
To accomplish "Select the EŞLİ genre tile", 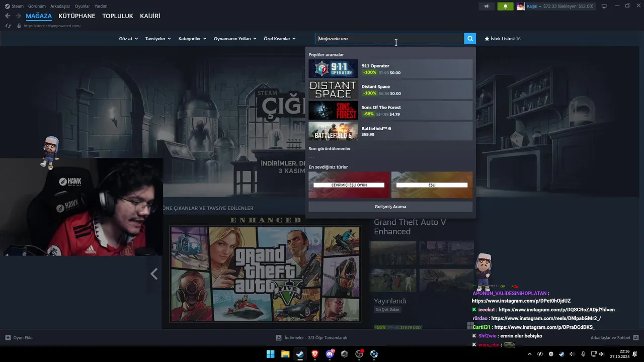I will [432, 185].
